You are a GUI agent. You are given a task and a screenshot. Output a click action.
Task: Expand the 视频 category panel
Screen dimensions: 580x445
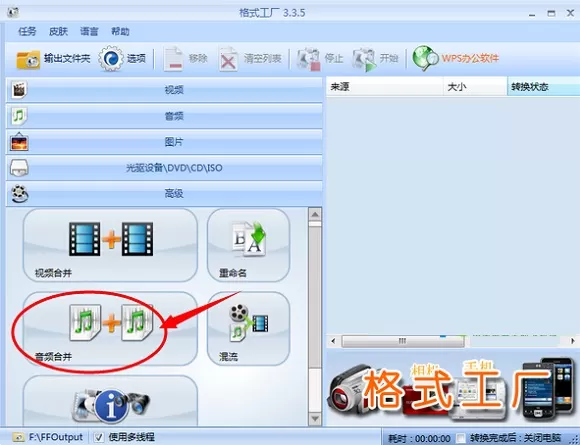tap(164, 90)
